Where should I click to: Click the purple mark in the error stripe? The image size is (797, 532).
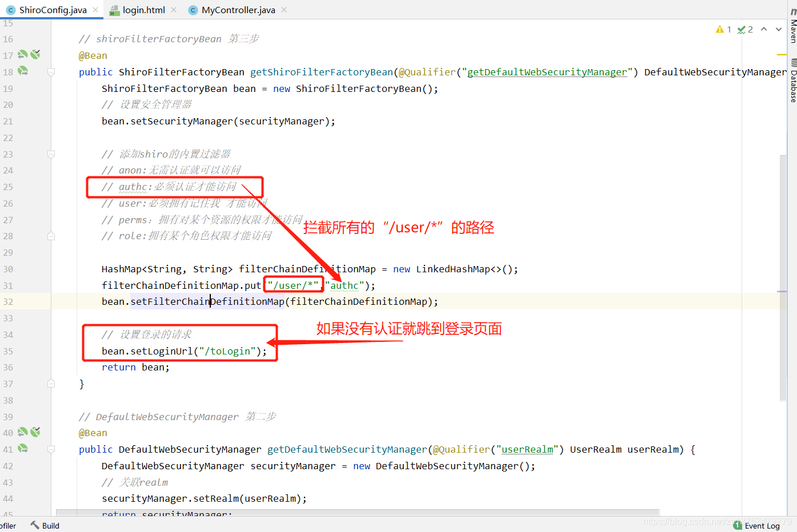(x=782, y=292)
